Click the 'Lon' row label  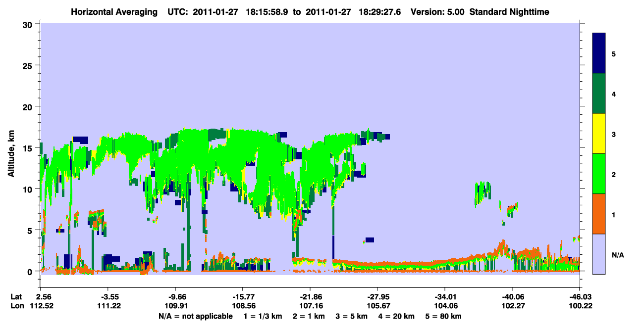[x=17, y=306]
